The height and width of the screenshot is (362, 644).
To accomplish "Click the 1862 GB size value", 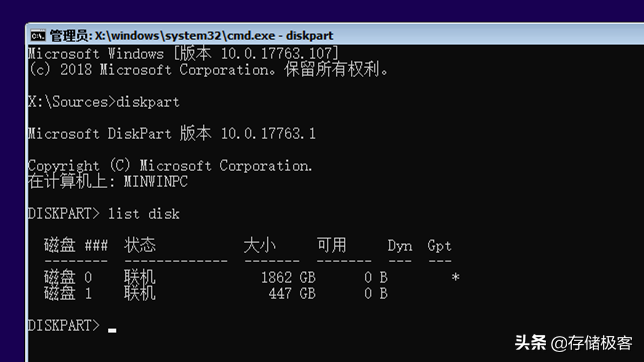I will (288, 277).
